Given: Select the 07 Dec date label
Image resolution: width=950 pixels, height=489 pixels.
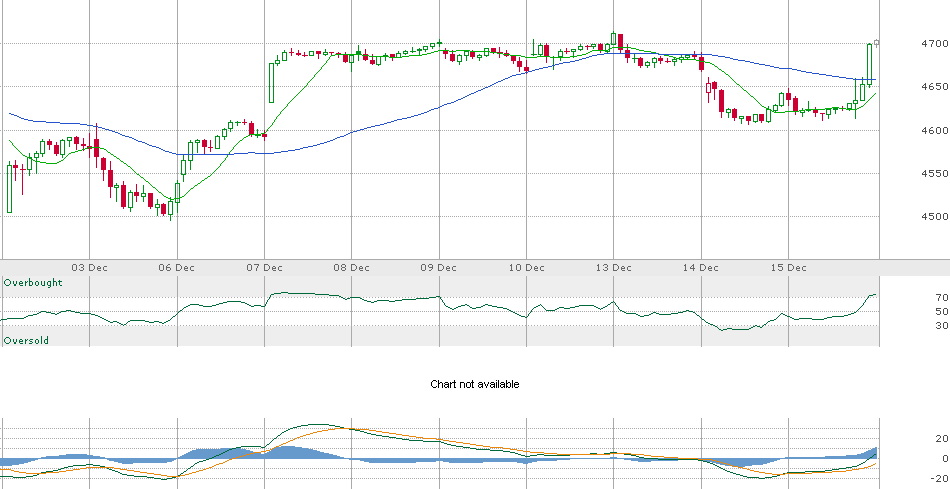Looking at the screenshot, I should [x=265, y=268].
